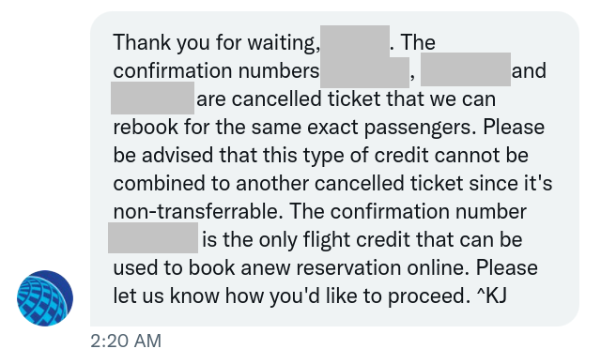The width and height of the screenshot is (601, 364).
Task: Click the second redacted confirmation number before 'and'
Action: [466, 69]
